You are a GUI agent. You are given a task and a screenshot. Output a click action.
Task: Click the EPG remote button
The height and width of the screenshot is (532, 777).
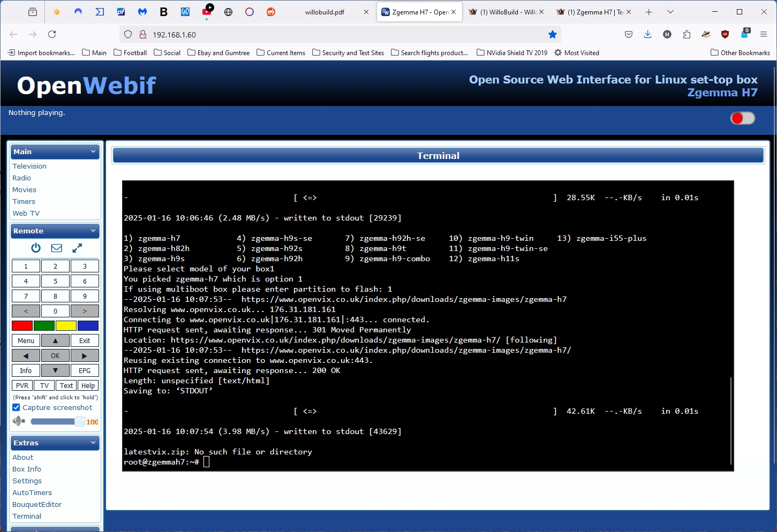(85, 370)
